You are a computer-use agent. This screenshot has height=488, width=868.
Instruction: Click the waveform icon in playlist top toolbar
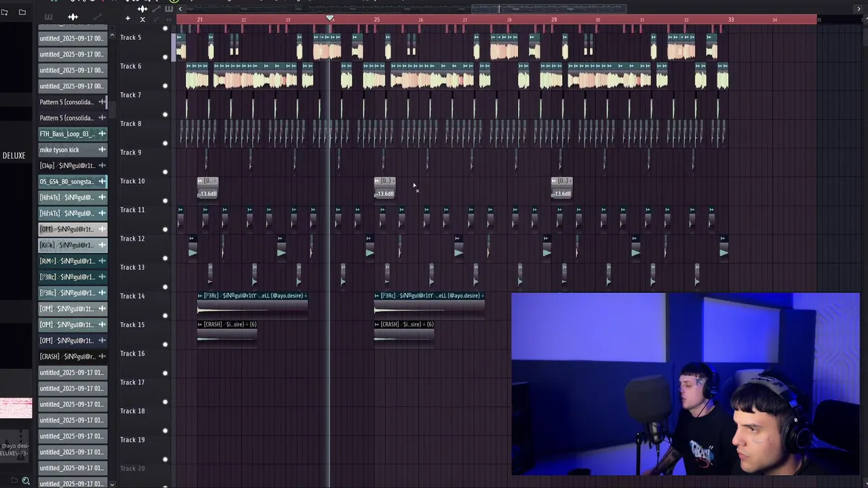[x=142, y=9]
